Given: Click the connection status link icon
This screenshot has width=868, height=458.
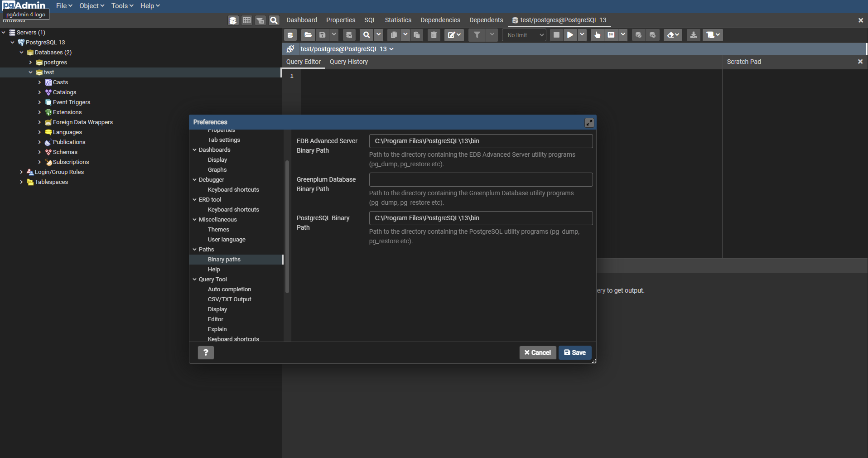Looking at the screenshot, I should pos(290,49).
